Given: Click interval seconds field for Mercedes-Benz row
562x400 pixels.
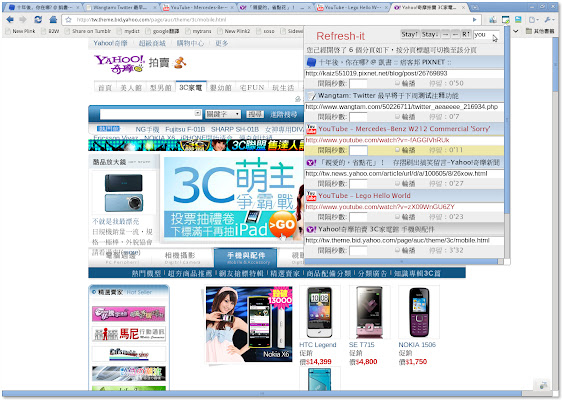Looking at the screenshot, I should coord(358,150).
